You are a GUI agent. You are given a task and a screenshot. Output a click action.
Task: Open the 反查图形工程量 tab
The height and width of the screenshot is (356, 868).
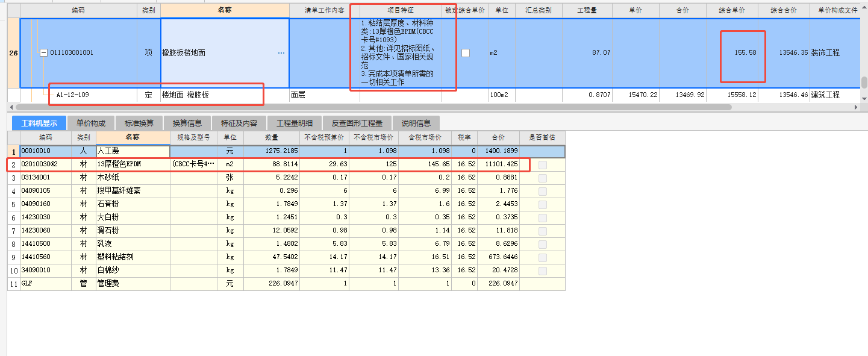(x=357, y=123)
